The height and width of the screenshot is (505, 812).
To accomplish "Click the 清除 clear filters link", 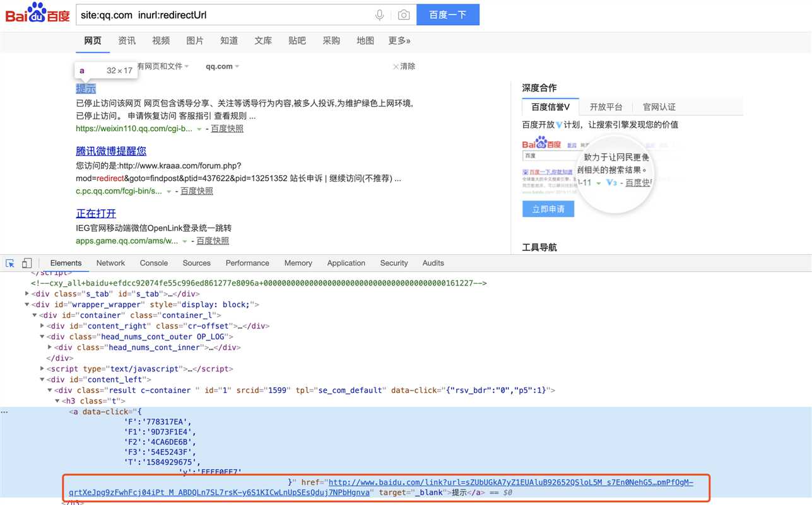I will pyautogui.click(x=404, y=66).
